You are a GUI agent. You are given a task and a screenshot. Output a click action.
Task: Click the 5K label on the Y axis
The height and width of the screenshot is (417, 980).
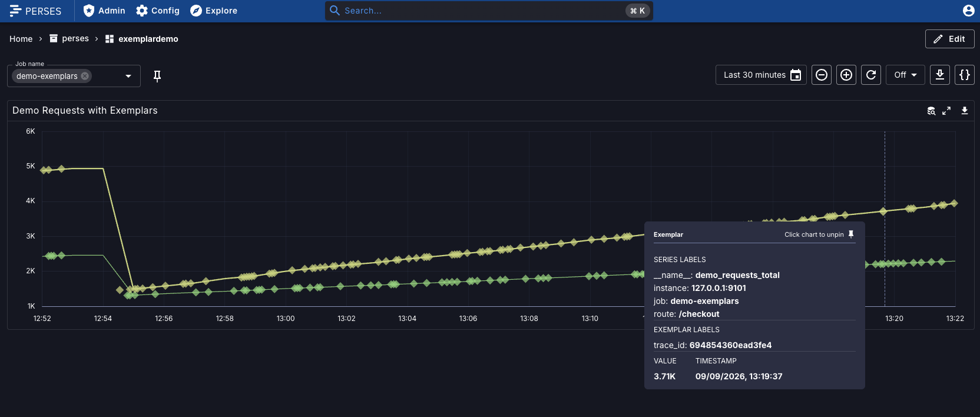pos(31,166)
